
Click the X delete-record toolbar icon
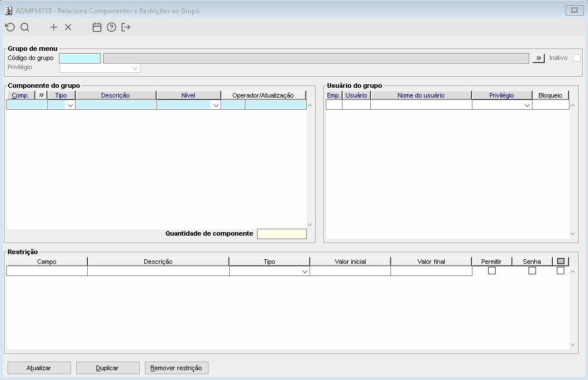click(x=68, y=27)
